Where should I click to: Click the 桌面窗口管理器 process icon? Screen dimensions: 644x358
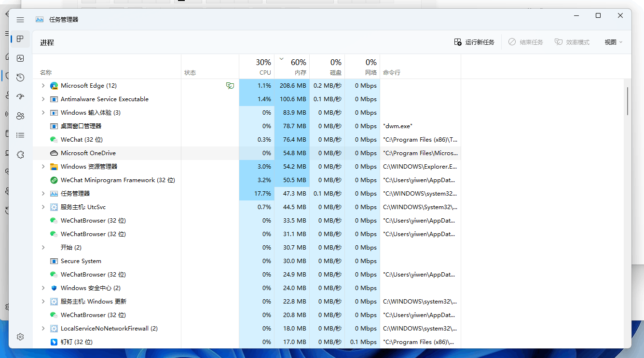tap(54, 126)
